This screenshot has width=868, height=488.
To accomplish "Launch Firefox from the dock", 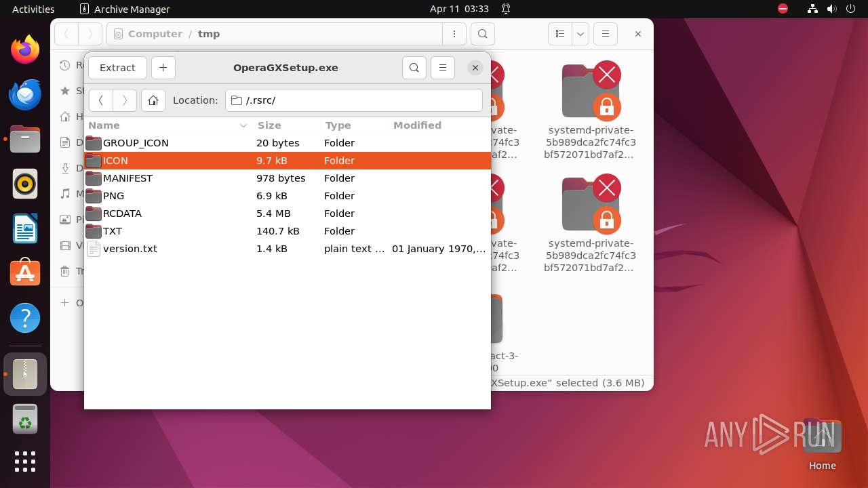I will coord(25,49).
